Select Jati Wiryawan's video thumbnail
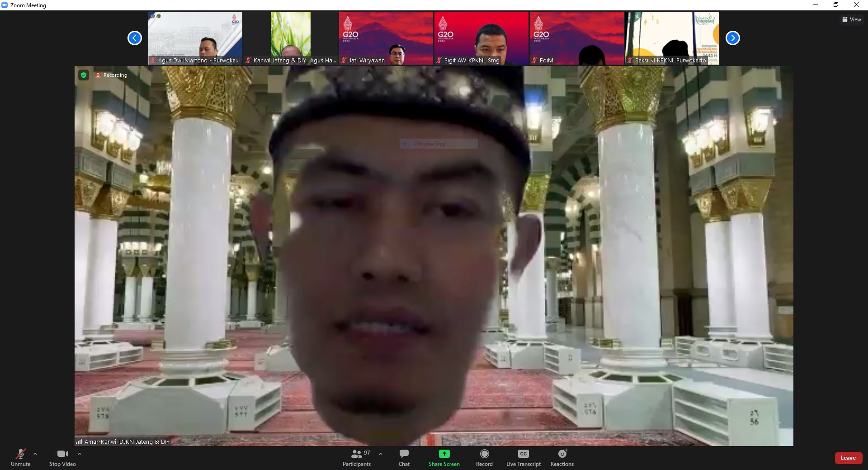Viewport: 868px width, 470px height. (386, 38)
